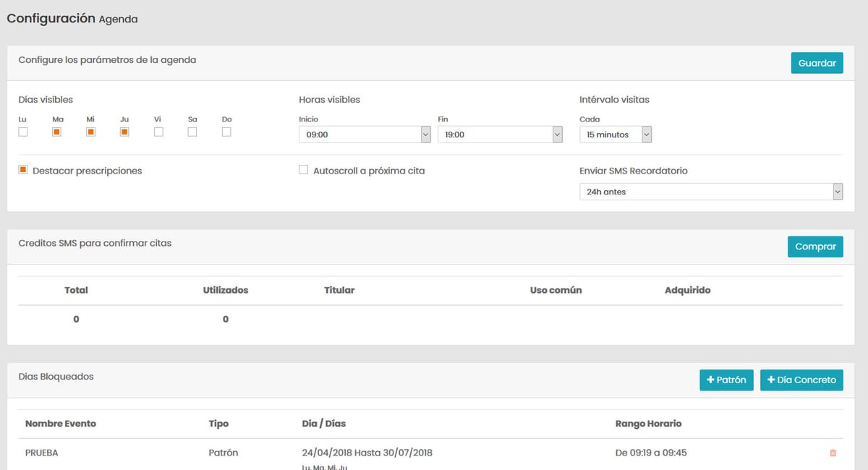Viewport: 868px width, 470px height.
Task: Delete the PRUEBA blocked event
Action: tap(833, 452)
